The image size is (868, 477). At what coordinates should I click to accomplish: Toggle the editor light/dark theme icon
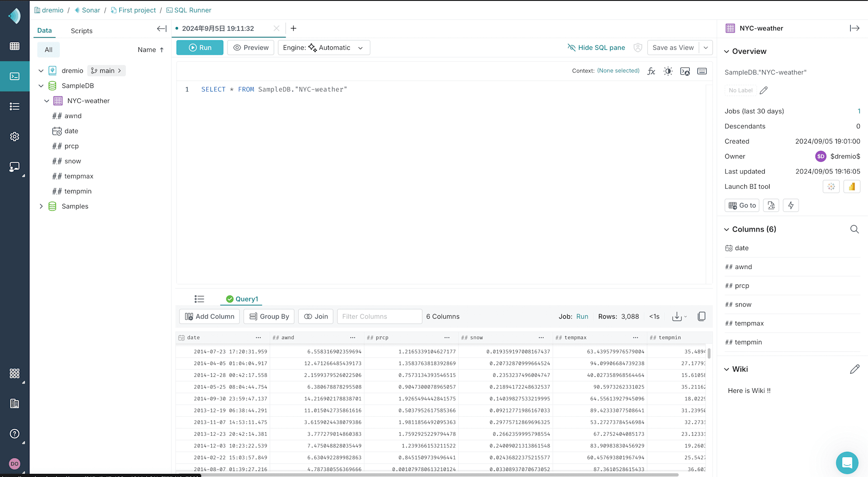click(x=668, y=71)
